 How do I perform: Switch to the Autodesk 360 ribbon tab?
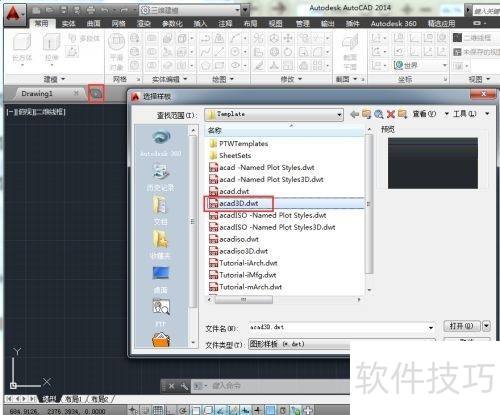[x=394, y=24]
